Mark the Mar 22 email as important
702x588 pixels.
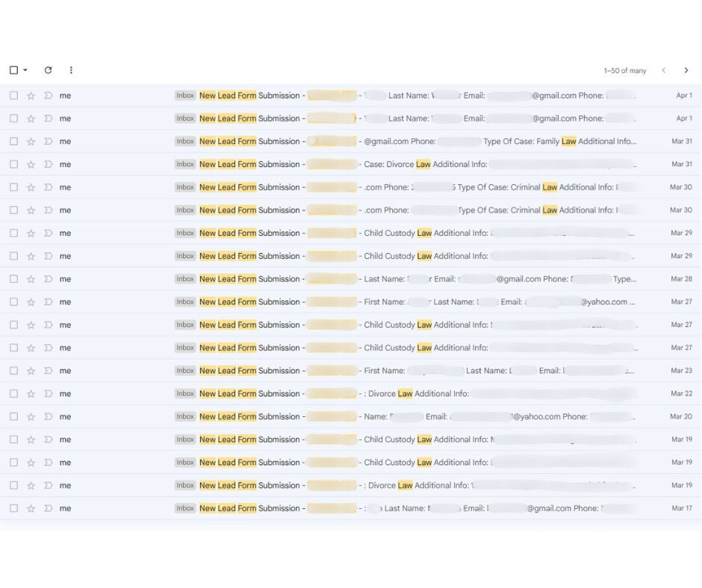click(49, 394)
